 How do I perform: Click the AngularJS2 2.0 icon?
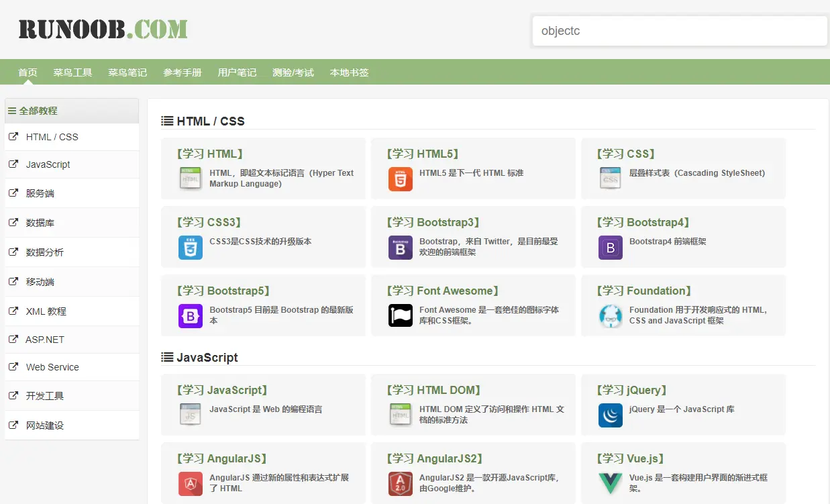(x=401, y=484)
